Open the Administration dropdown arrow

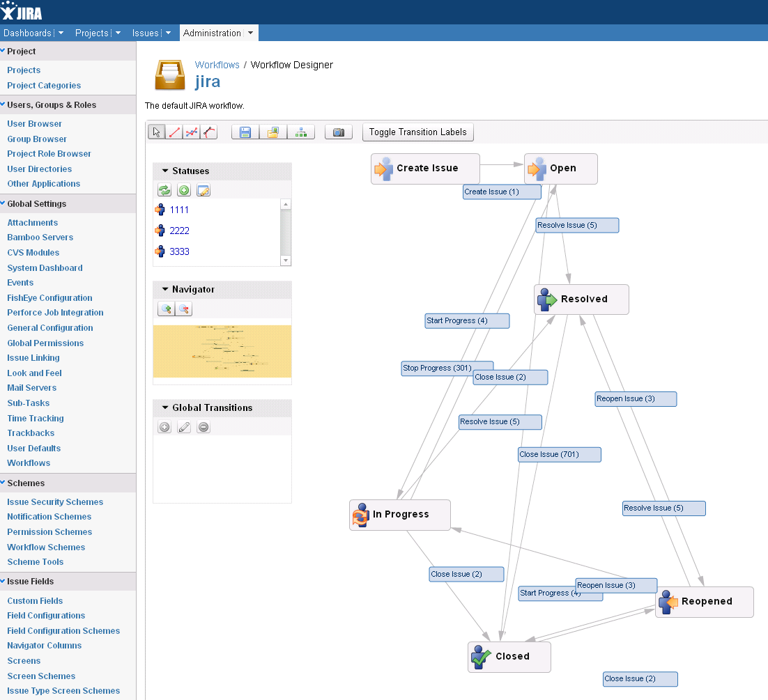pos(250,33)
